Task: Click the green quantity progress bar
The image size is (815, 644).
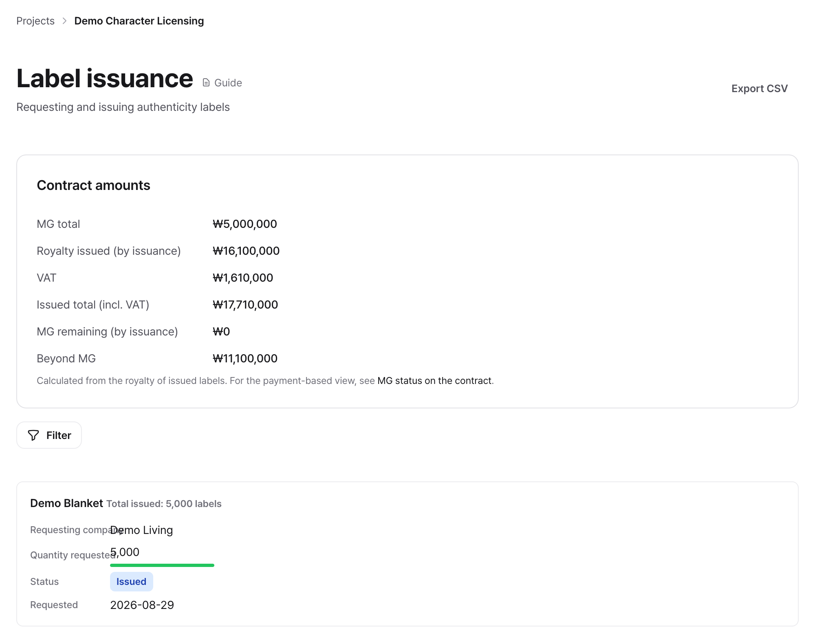Action: click(162, 565)
